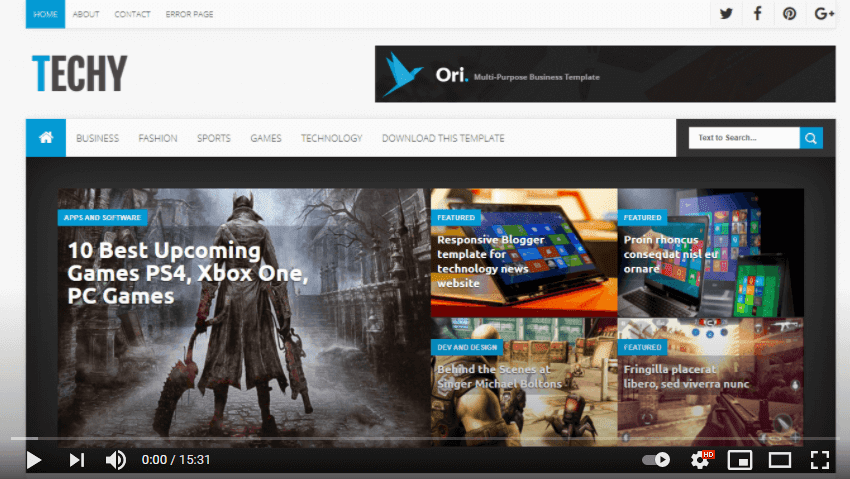This screenshot has height=479, width=850.
Task: Open the ABOUT top menu item
Action: (x=86, y=14)
